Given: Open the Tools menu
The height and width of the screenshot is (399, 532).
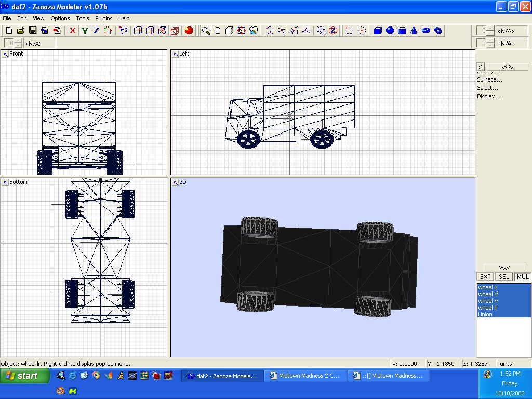Looking at the screenshot, I should (83, 18).
